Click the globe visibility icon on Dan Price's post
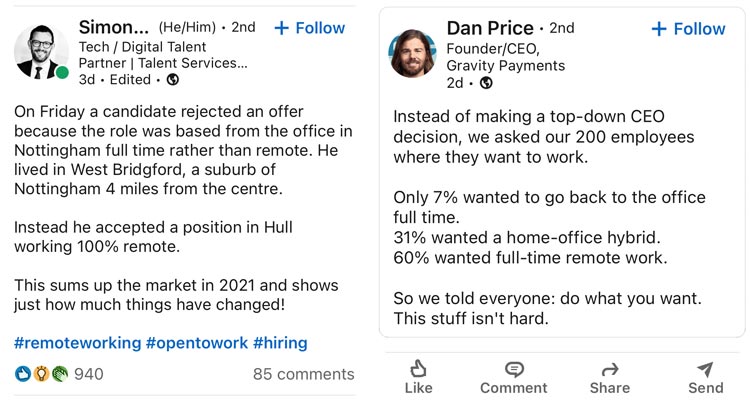This screenshot has width=750, height=400. [x=486, y=83]
